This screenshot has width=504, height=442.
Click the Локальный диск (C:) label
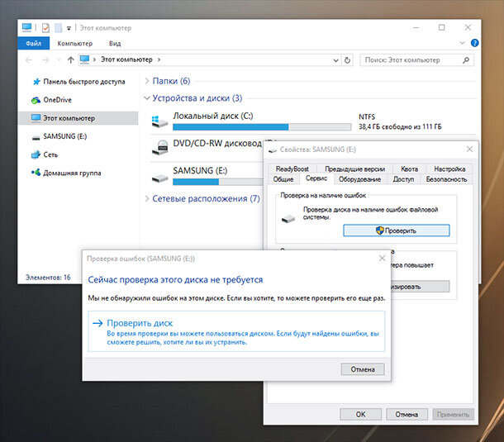coord(213,116)
